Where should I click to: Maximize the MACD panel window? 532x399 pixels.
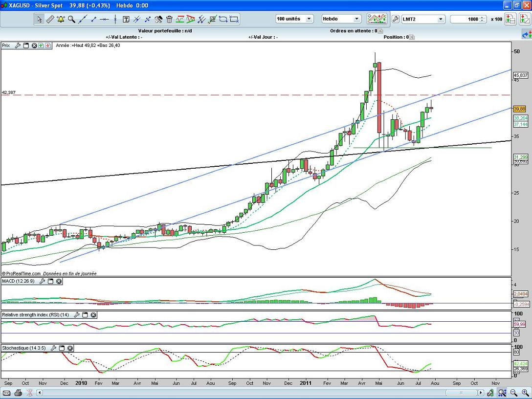[x=51, y=281]
